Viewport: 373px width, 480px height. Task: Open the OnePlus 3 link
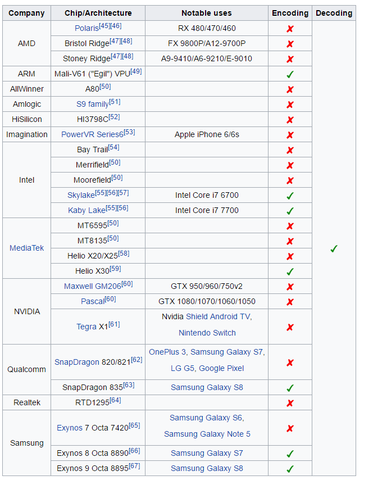pos(168,352)
